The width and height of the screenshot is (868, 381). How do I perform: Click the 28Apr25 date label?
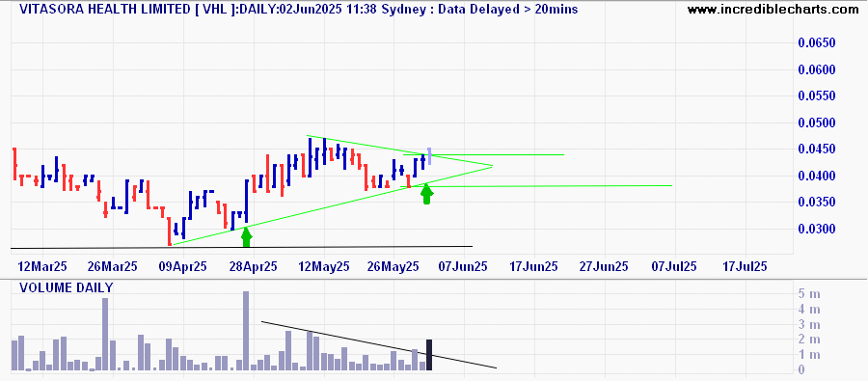coord(254,266)
